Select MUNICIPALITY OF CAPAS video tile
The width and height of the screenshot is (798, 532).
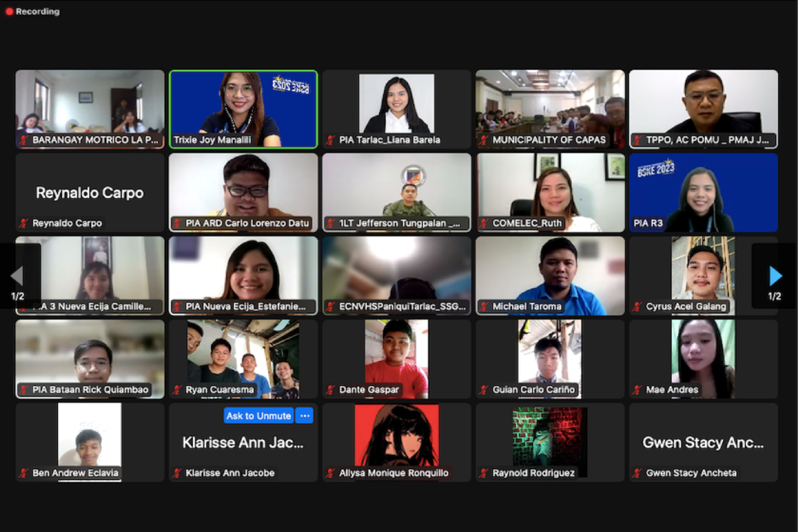click(550, 109)
